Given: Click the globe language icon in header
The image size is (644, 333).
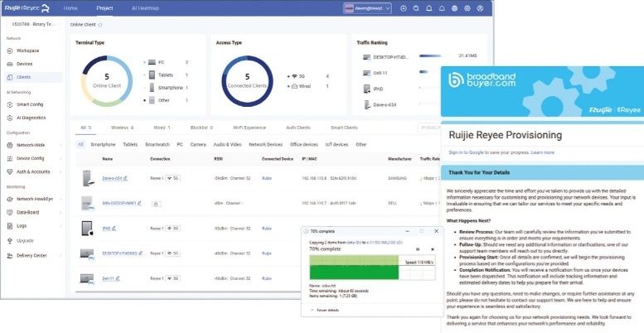Looking at the screenshot, I should point(454,8).
